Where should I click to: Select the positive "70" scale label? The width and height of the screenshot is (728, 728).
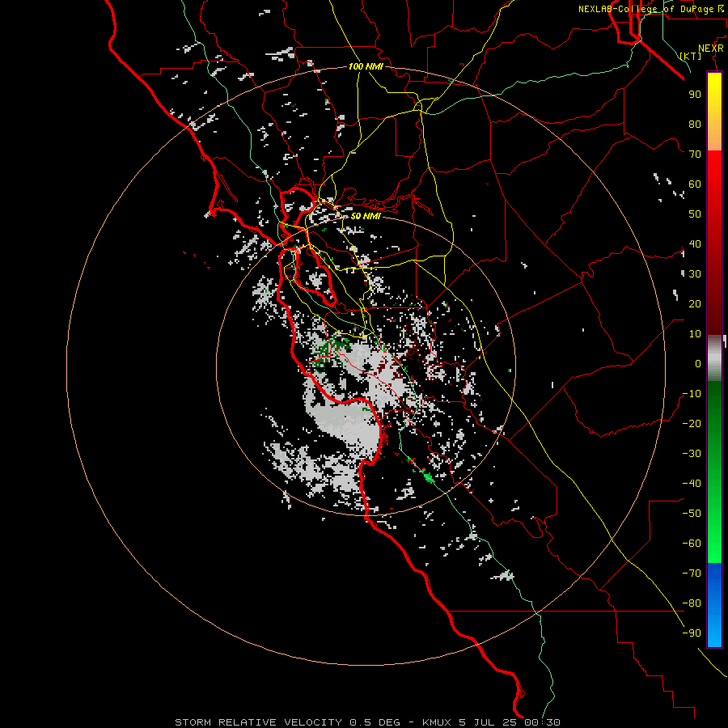coord(695,154)
